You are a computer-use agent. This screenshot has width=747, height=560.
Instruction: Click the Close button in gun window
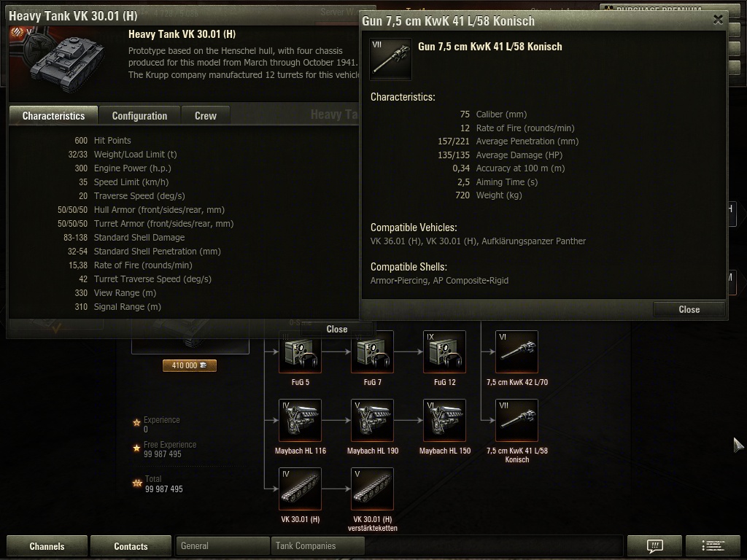click(x=689, y=309)
